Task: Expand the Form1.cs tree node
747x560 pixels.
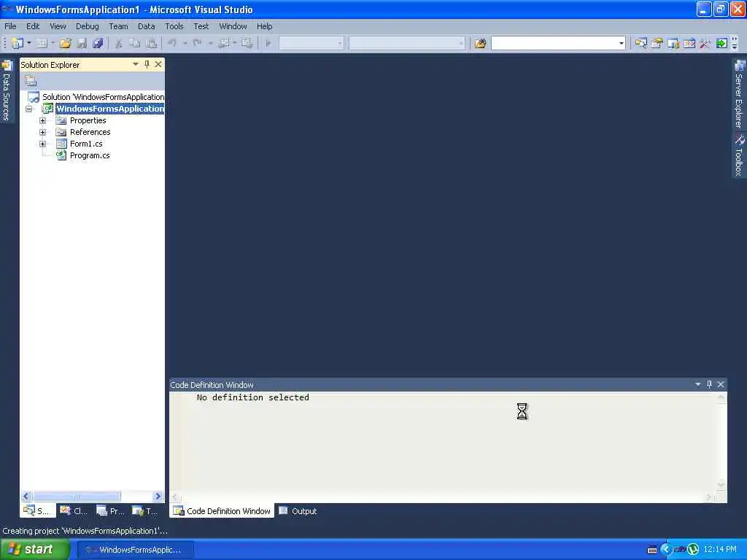Action: tap(43, 144)
